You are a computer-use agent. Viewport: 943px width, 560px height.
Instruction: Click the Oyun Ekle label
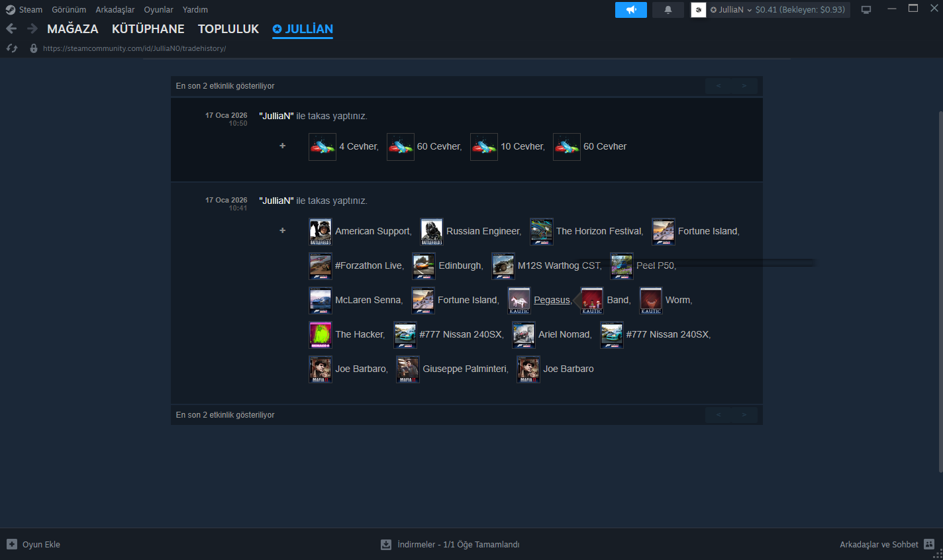click(41, 545)
